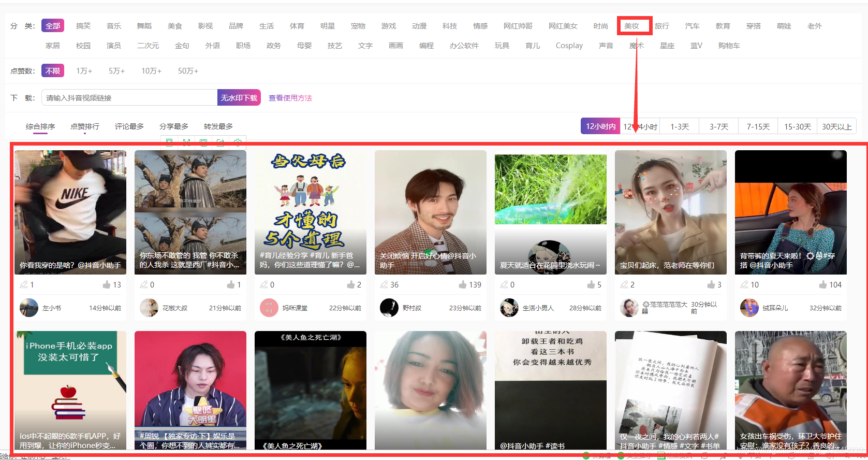
Task: Switch to the 分享最多 sort tab
Action: tap(174, 126)
